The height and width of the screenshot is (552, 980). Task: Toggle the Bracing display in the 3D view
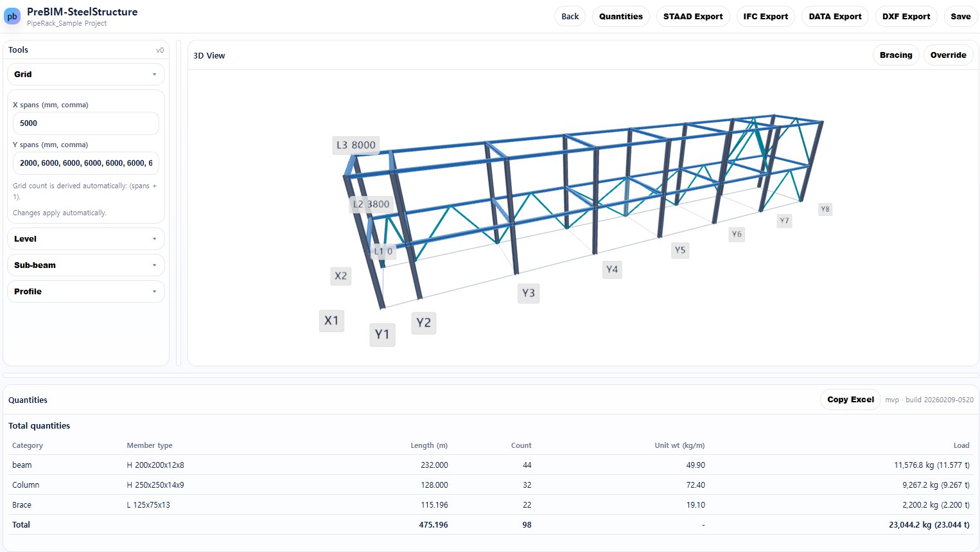click(x=896, y=55)
